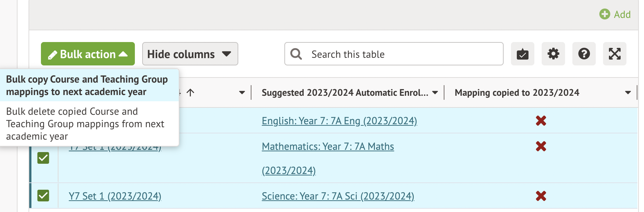Click the sort ascending arrow icon
Viewport: 644px width, 212px height.
click(x=190, y=92)
